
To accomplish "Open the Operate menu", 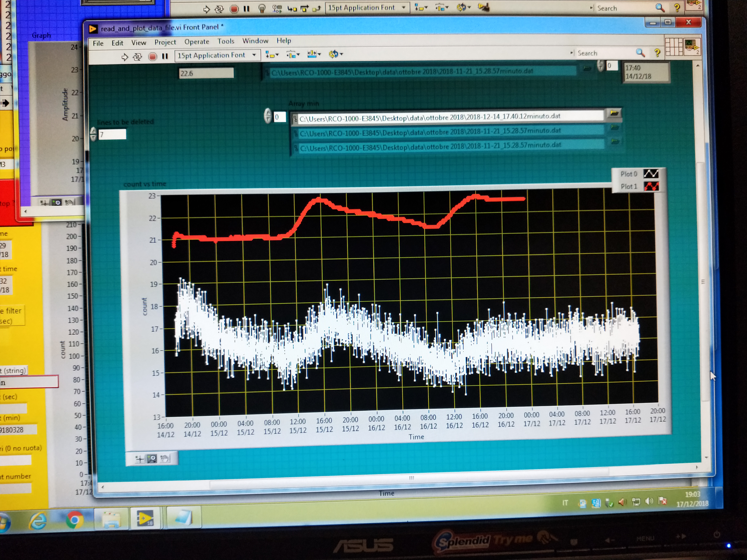I will (x=196, y=42).
